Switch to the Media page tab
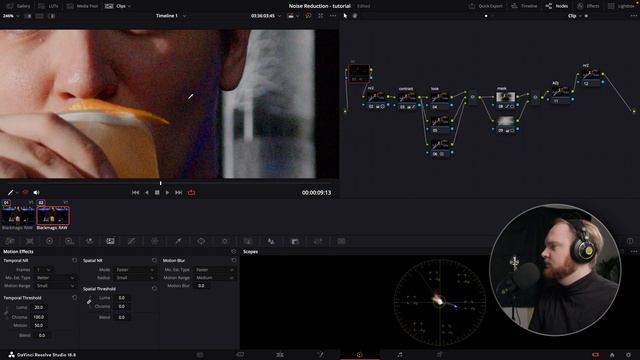Screen dimensions: 640x360 (200, 355)
